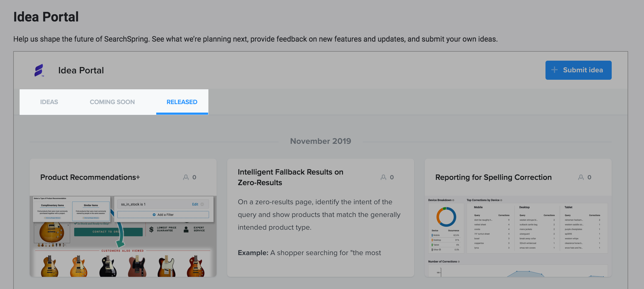644x289 pixels.
Task: Select the RELEASED tab
Action: [x=182, y=102]
